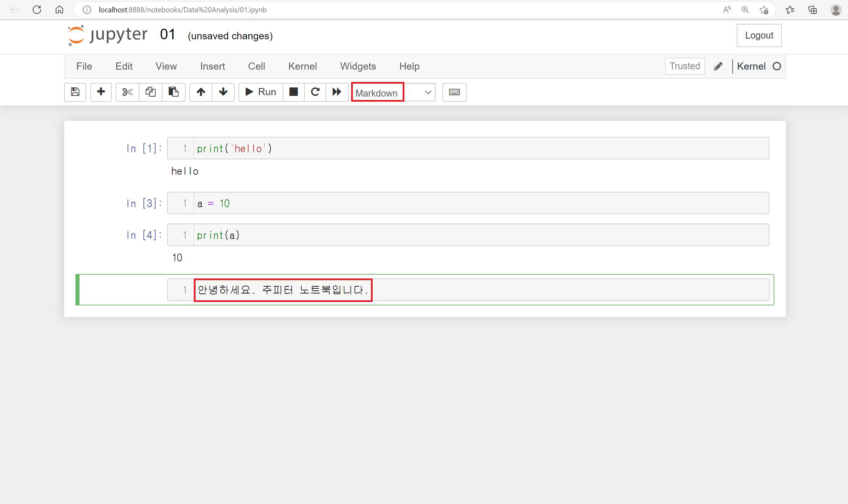Paste cells below icon

pos(173,92)
